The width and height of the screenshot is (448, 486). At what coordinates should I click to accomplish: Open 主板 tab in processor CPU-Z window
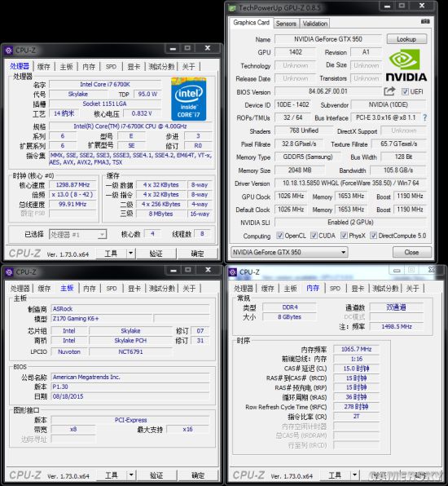pyautogui.click(x=66, y=66)
